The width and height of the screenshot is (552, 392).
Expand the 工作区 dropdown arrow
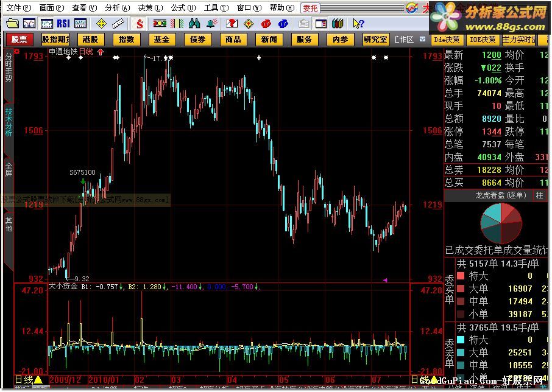(x=422, y=40)
